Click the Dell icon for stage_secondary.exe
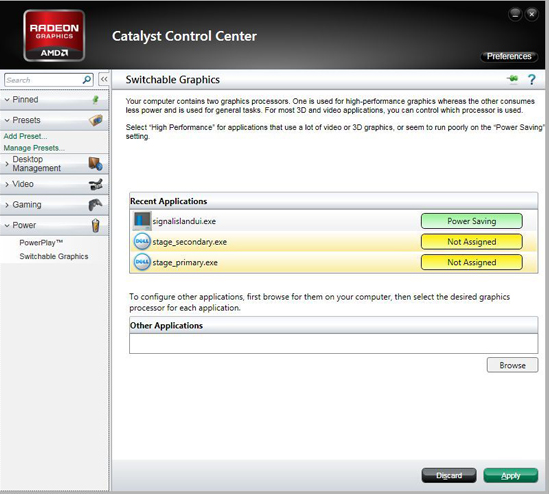 click(142, 242)
